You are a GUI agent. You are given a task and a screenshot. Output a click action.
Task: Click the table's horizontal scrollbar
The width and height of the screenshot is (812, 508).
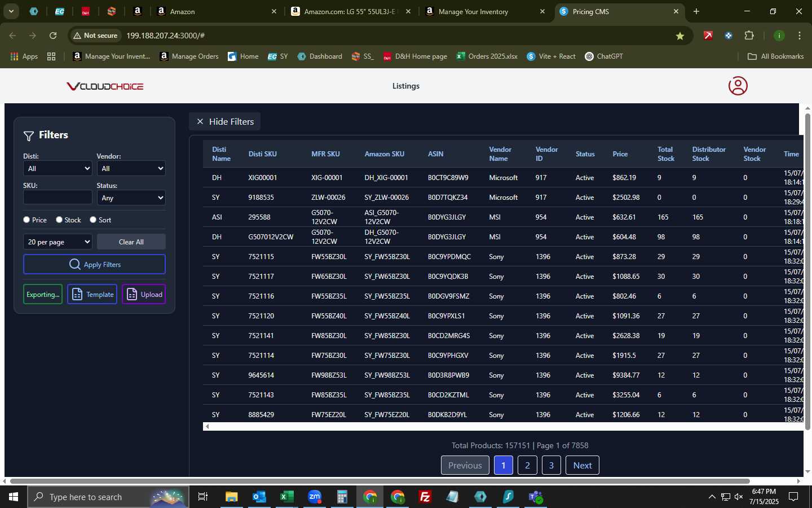(504, 426)
